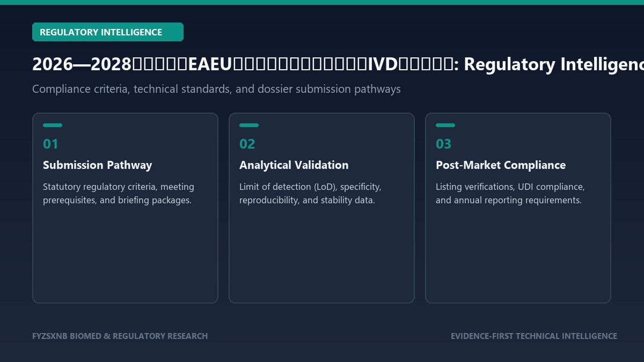Image resolution: width=644 pixels, height=362 pixels.
Task: Click the Evidence-First Technical Intelligence footer
Action: 534,336
